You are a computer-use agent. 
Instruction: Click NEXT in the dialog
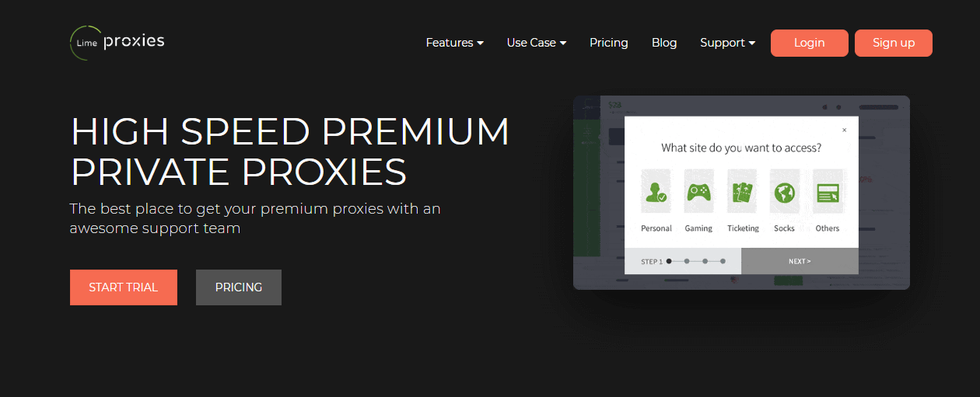800,261
